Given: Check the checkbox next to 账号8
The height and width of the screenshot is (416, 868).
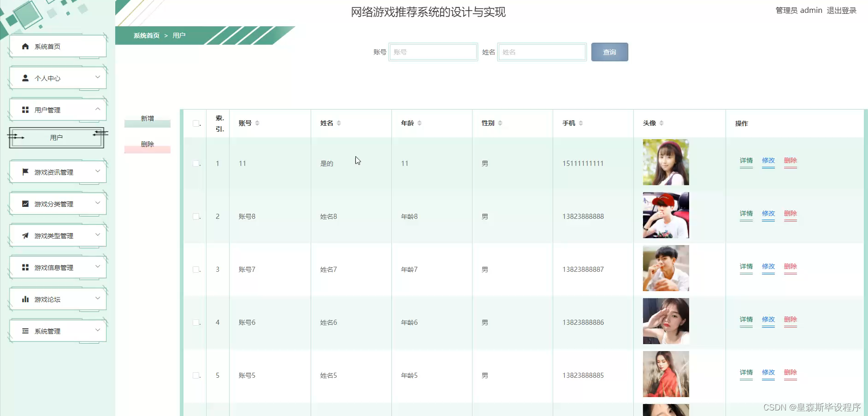Looking at the screenshot, I should point(195,216).
